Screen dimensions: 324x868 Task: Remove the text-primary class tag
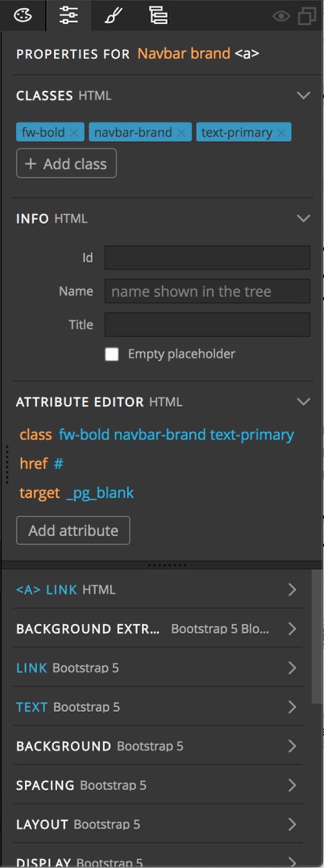point(281,133)
